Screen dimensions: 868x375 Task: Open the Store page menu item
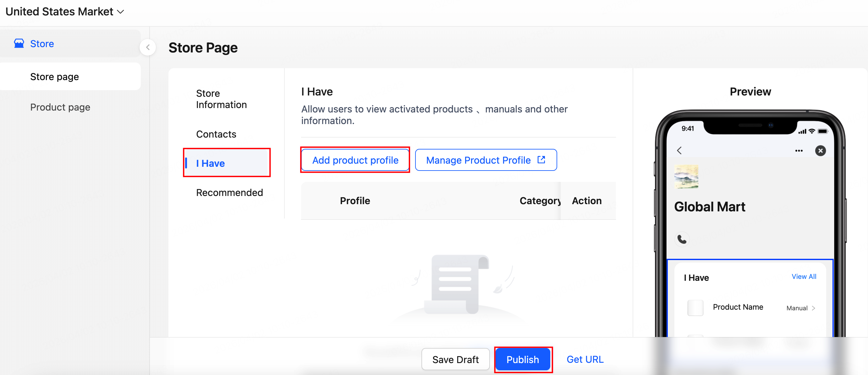pos(55,76)
